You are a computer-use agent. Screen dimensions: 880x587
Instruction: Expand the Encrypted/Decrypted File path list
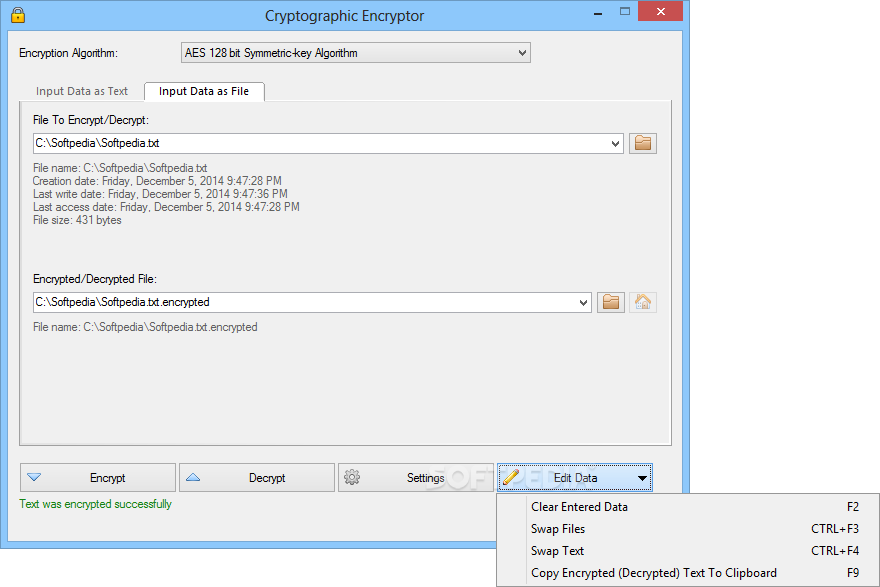(x=583, y=303)
